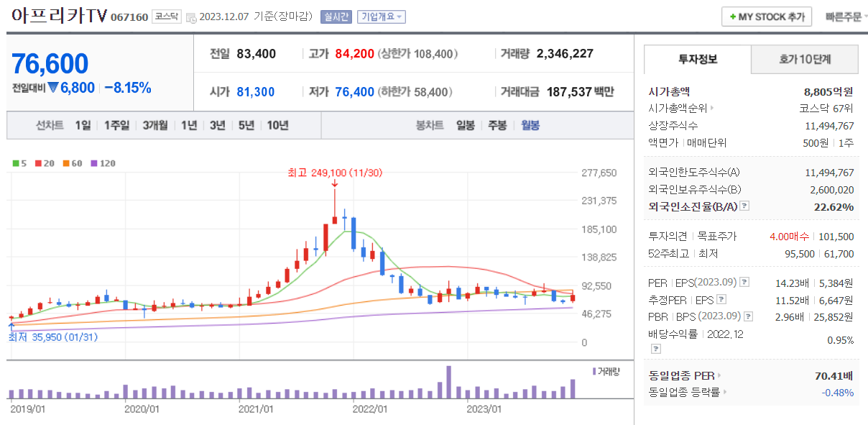
Task: Click the 22.62% foreign ownership value
Action: (833, 207)
